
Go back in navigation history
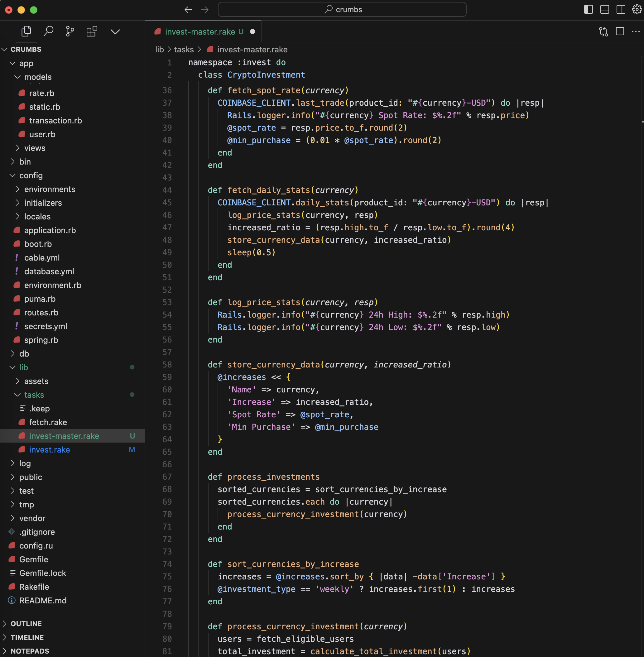pos(188,9)
